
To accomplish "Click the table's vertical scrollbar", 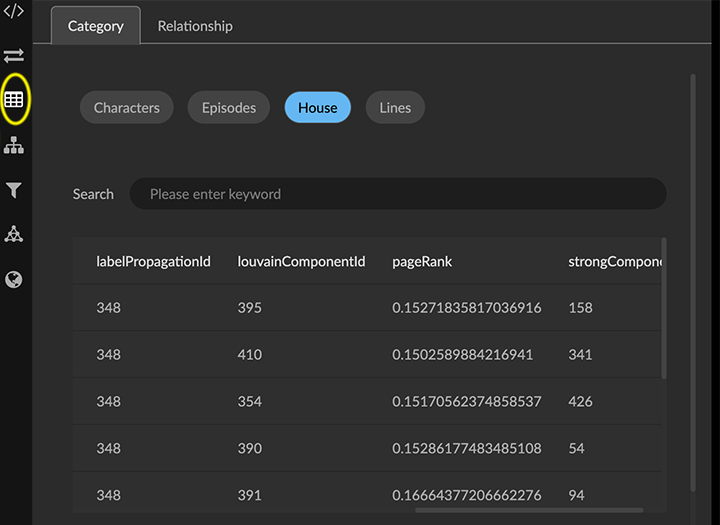I will point(664,308).
